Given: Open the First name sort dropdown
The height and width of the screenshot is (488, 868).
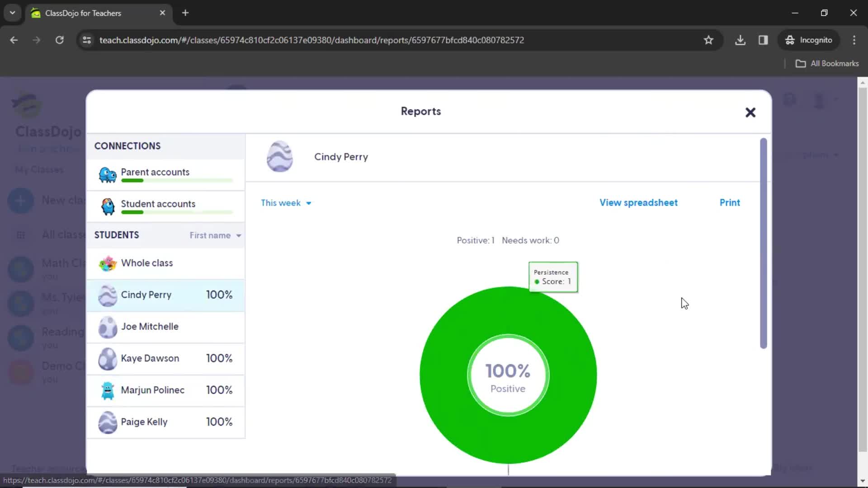Looking at the screenshot, I should click(215, 235).
